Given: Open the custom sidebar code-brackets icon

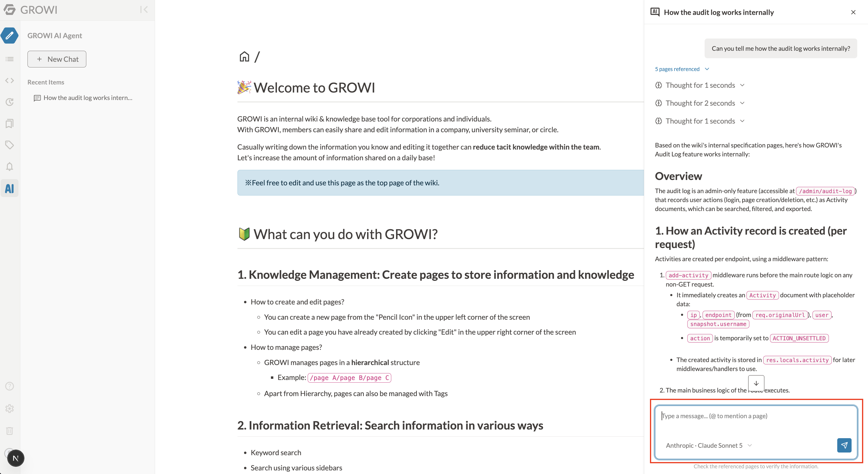Looking at the screenshot, I should click(x=10, y=81).
